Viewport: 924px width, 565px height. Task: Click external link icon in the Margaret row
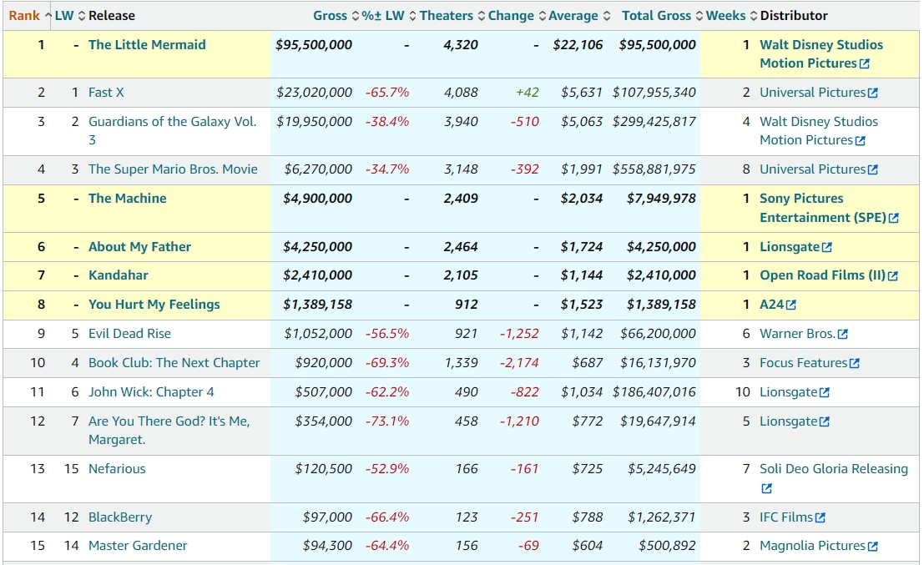(825, 421)
